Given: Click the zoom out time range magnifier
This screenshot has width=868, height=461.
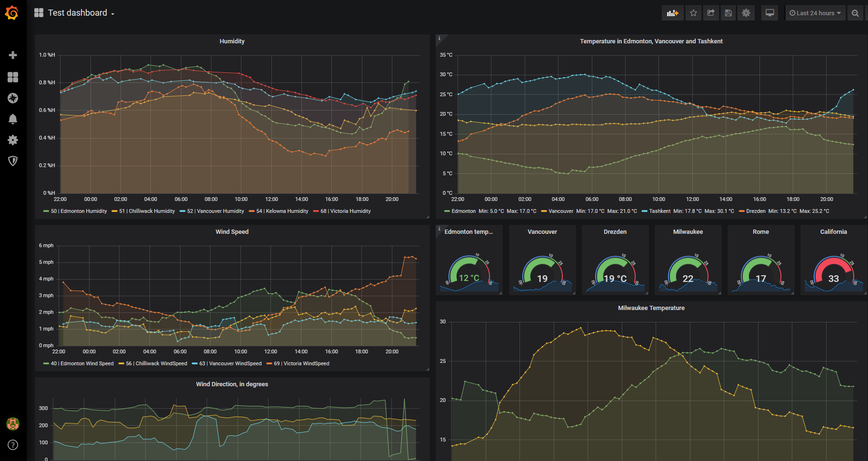Looking at the screenshot, I should click(x=855, y=13).
